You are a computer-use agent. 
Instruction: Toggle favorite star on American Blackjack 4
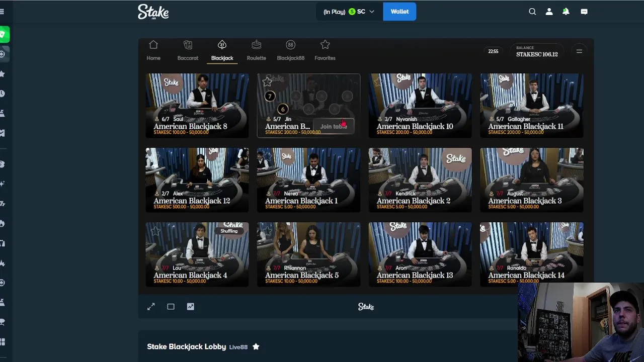point(155,231)
